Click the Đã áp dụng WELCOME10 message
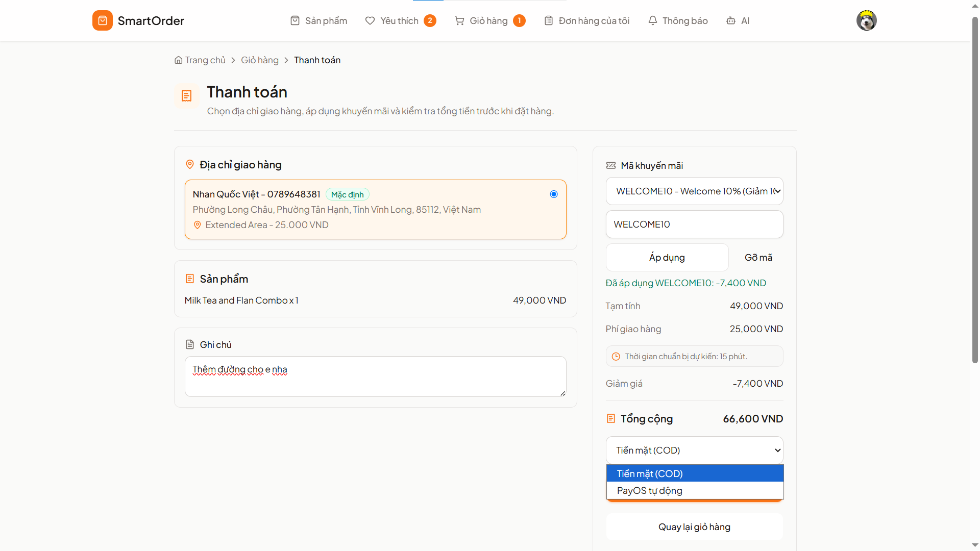 [x=685, y=283]
